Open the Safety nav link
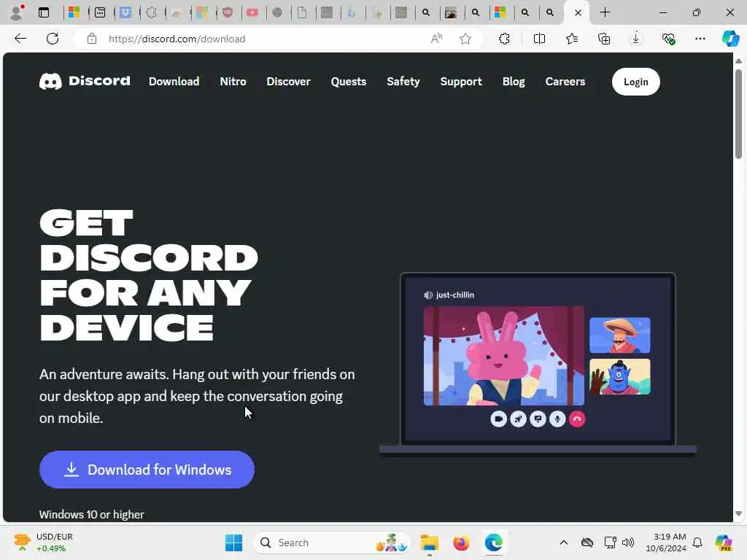 coord(403,82)
